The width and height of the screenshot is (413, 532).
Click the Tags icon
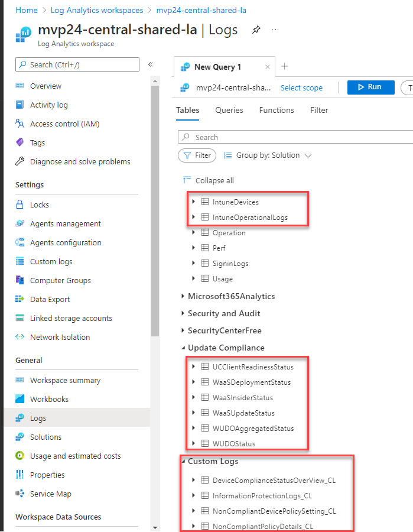(x=19, y=142)
